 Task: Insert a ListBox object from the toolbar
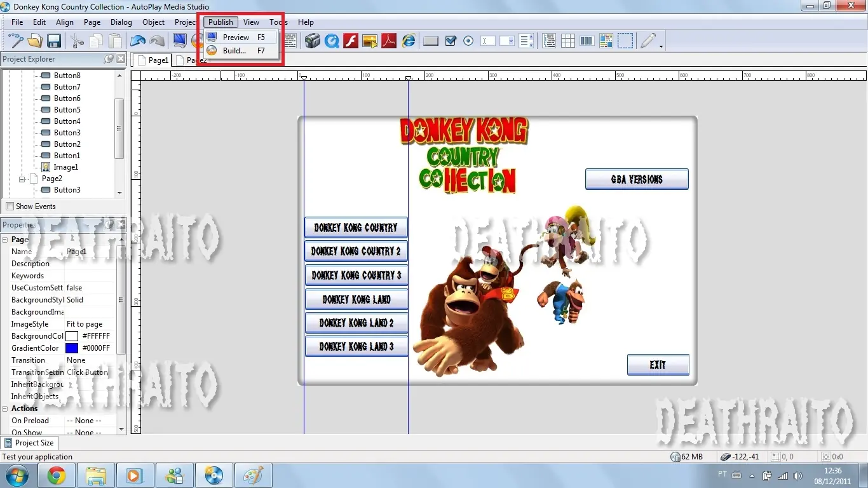(x=526, y=41)
